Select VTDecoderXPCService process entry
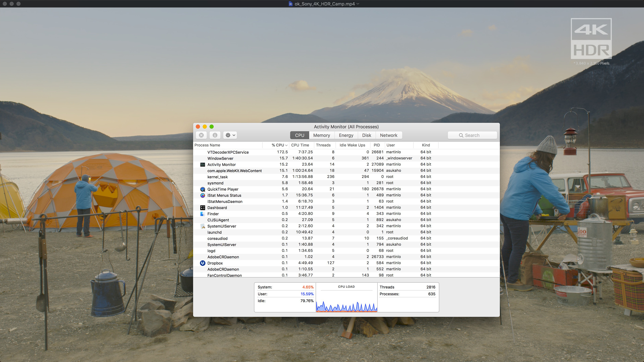The width and height of the screenshot is (644, 362). [x=228, y=152]
